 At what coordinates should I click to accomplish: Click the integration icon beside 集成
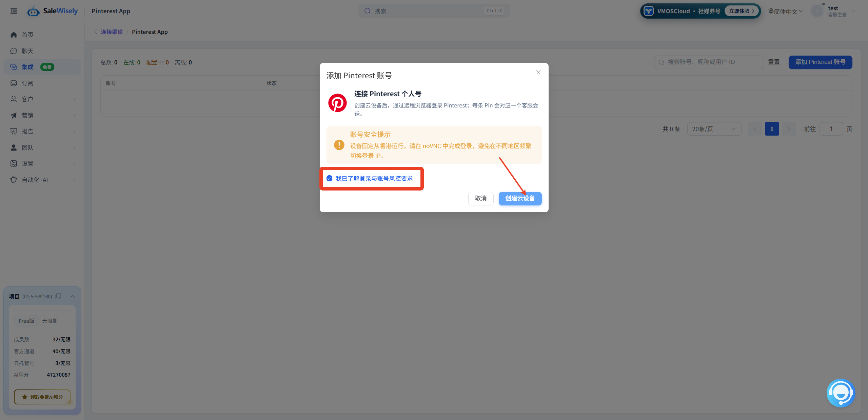click(x=14, y=67)
